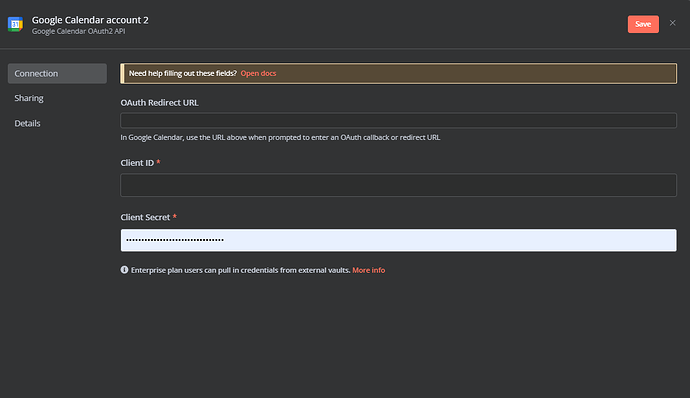Follow the More info link
The width and height of the screenshot is (690, 398).
pyautogui.click(x=369, y=270)
